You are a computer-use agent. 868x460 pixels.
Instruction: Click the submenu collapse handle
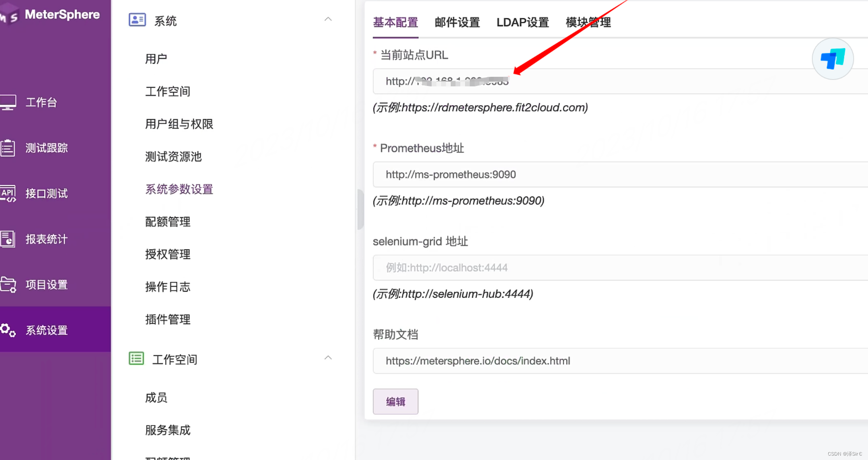pos(360,209)
